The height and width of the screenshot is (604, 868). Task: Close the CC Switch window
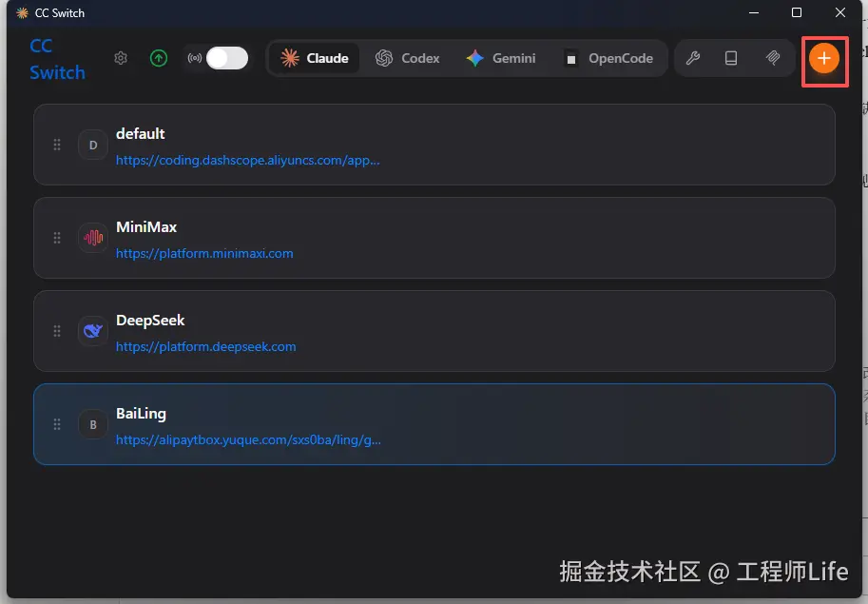(x=840, y=12)
